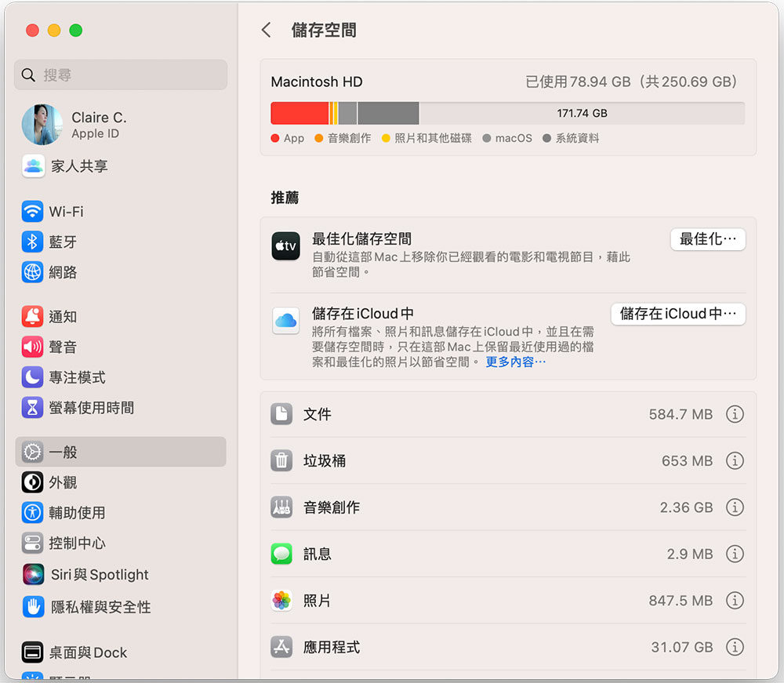The image size is (784, 683).
Task: Click the green window zoom button
Action: pos(76,31)
